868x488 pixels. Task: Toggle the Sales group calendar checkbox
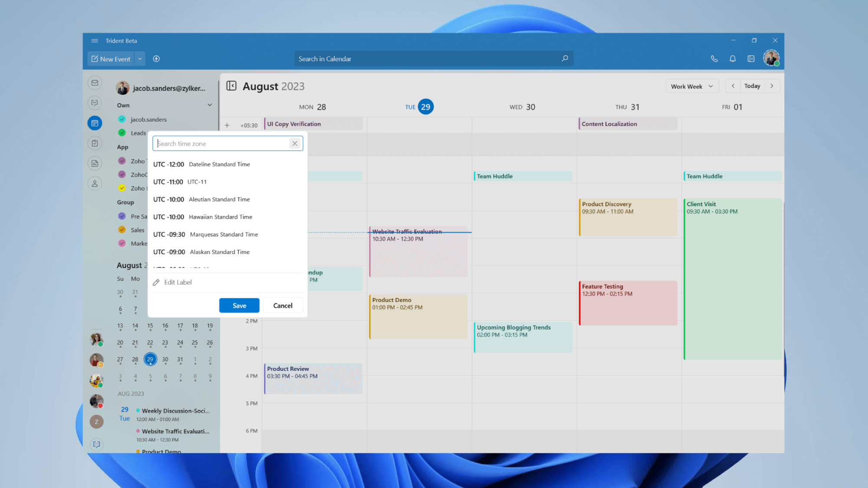click(122, 230)
